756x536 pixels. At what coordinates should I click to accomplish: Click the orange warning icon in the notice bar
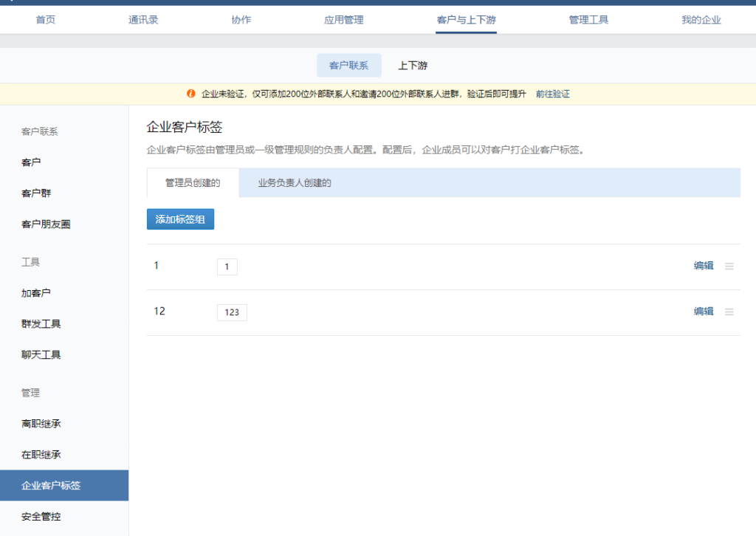pyautogui.click(x=193, y=94)
